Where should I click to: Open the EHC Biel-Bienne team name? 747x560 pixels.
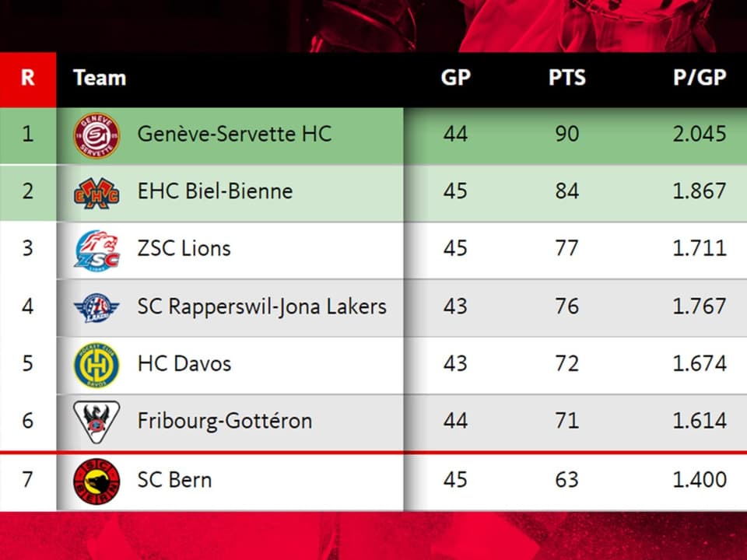[216, 191]
